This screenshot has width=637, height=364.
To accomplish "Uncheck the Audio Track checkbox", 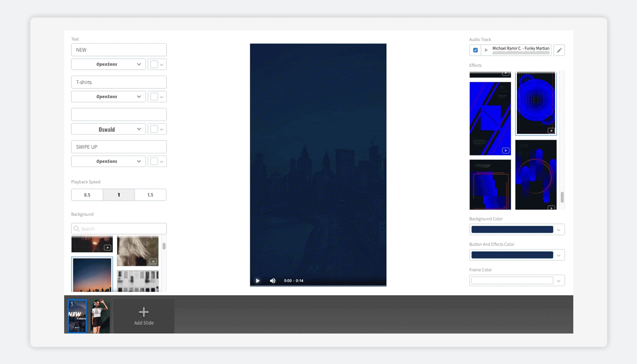I will [x=475, y=50].
